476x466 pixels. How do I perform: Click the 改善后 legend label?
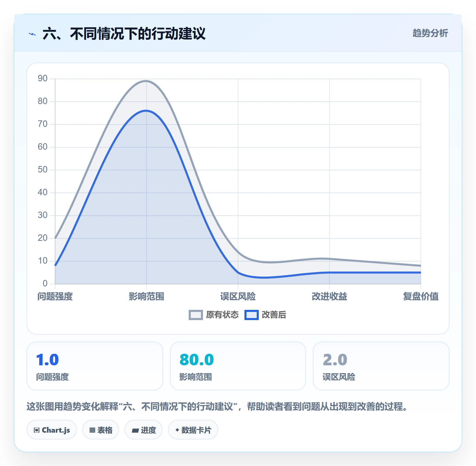pos(274,315)
